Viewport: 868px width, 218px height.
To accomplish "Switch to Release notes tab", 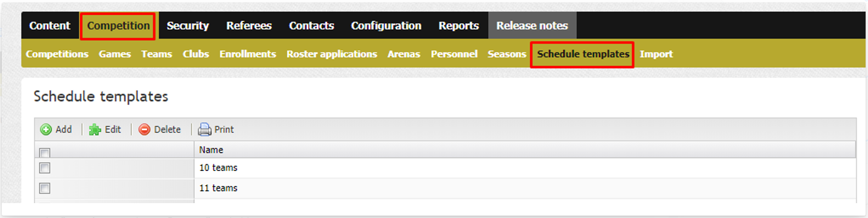I will click(533, 26).
